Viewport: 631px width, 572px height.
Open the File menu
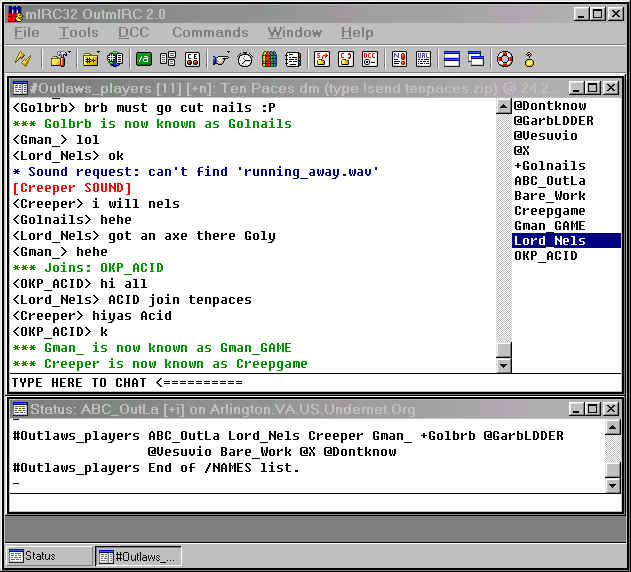coord(27,33)
